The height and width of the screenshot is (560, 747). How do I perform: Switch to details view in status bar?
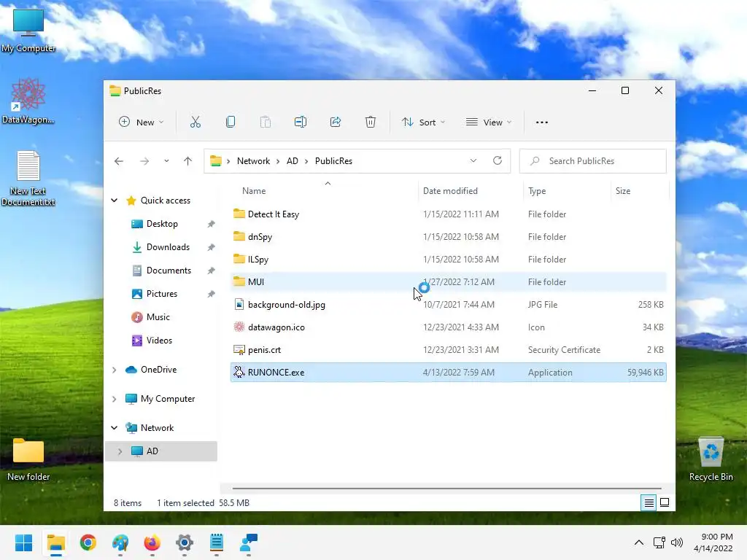click(x=649, y=502)
